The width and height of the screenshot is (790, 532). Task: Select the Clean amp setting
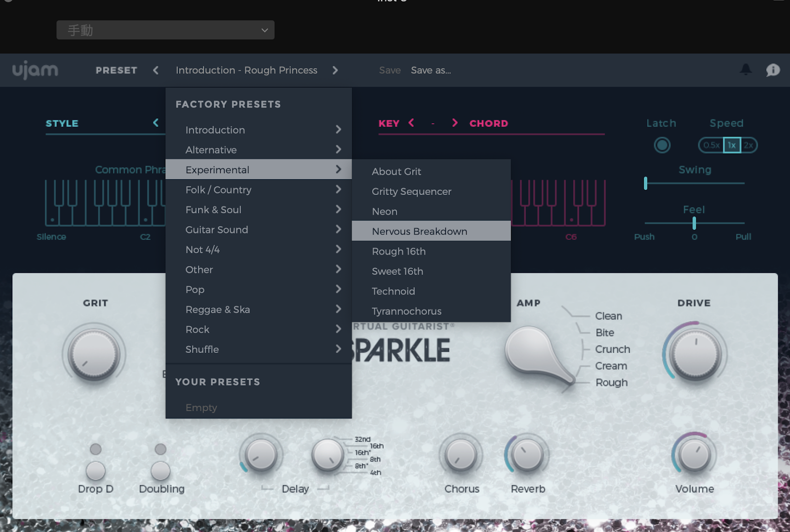(608, 316)
